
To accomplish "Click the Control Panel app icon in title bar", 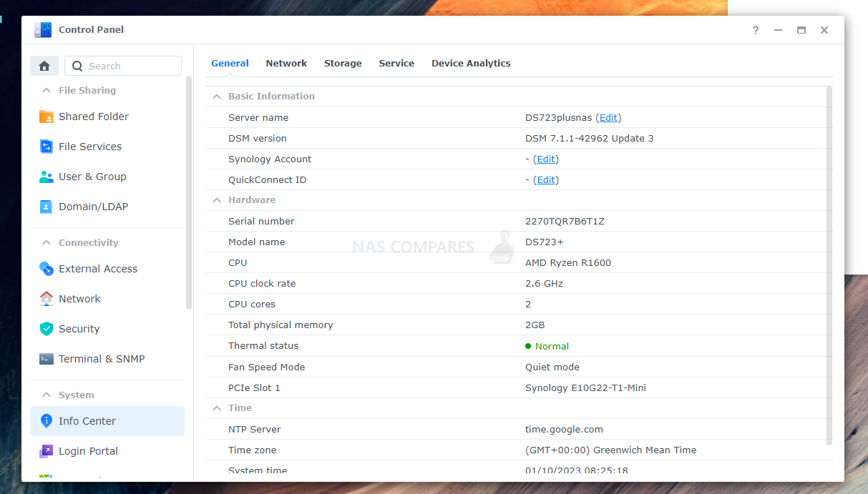I will click(43, 30).
